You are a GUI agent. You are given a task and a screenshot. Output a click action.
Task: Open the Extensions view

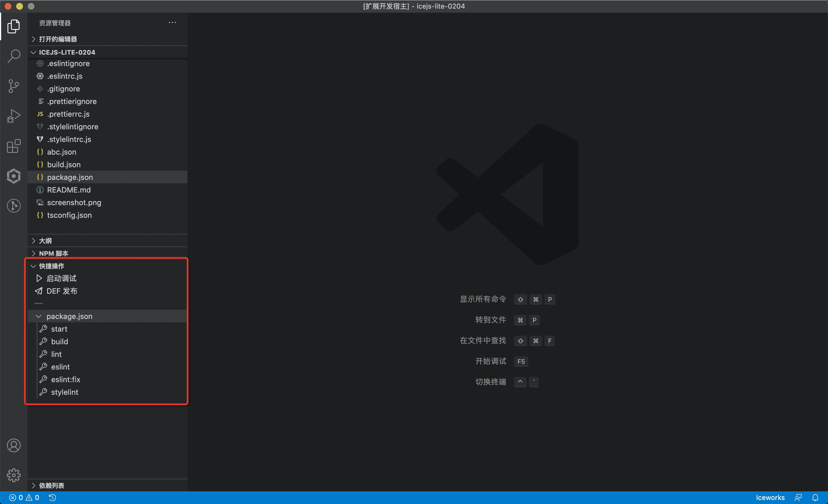point(14,146)
